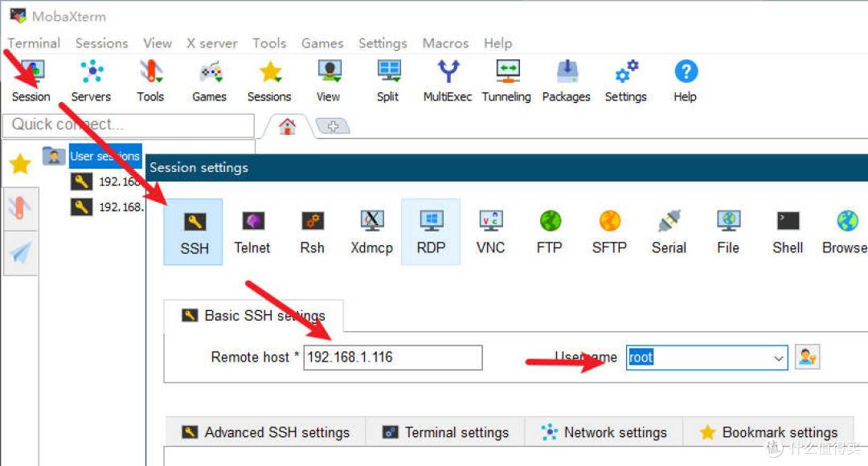
Task: Select the FTP session type
Action: pyautogui.click(x=550, y=232)
